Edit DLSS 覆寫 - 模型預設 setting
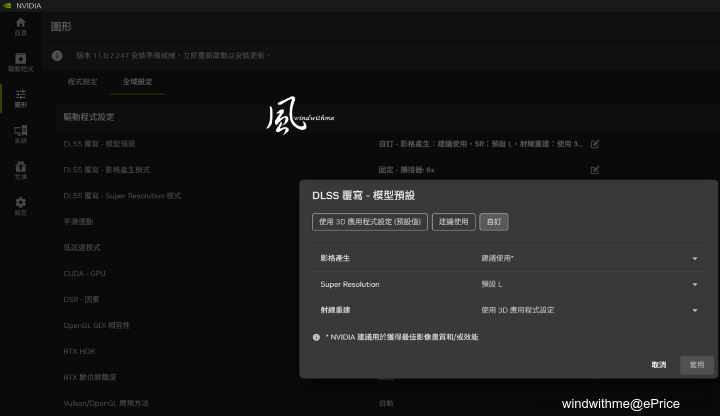720x416 pixels. [595, 144]
